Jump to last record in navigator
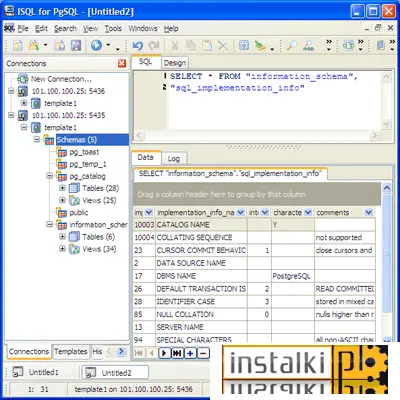Screen dimensions: 400x400 tap(177, 353)
